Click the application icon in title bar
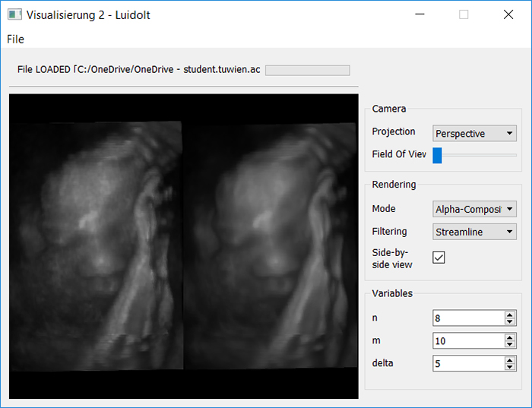Image resolution: width=532 pixels, height=408 pixels. 14,14
